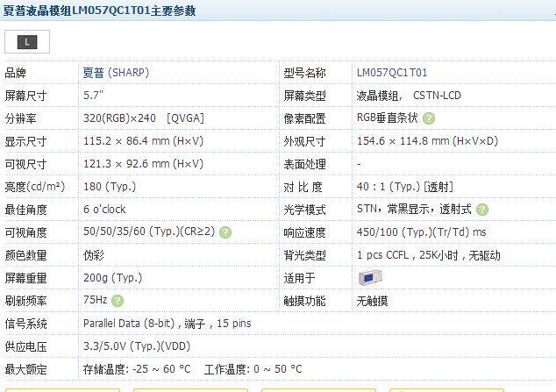This screenshot has width=556, height=392.
Task: Click the 屏幕重量 label
Action: pyautogui.click(x=25, y=278)
